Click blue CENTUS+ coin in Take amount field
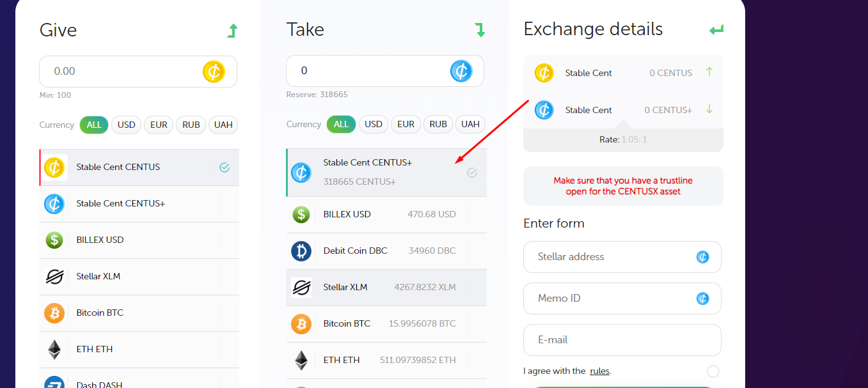This screenshot has height=388, width=868. click(x=461, y=71)
